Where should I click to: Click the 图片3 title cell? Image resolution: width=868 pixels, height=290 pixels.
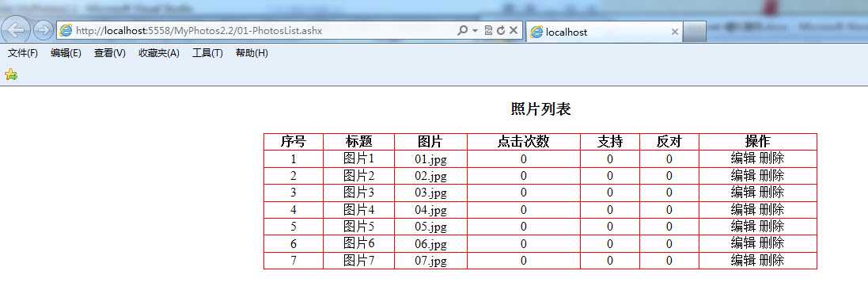(x=358, y=193)
